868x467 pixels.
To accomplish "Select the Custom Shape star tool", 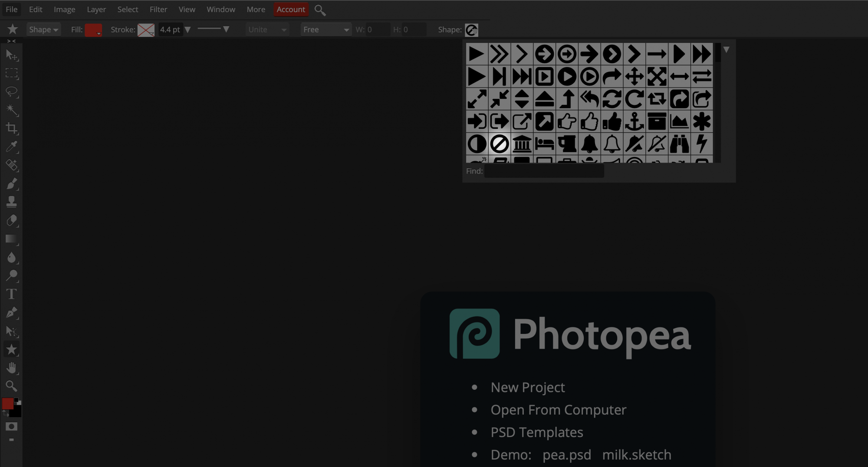I will [x=12, y=349].
